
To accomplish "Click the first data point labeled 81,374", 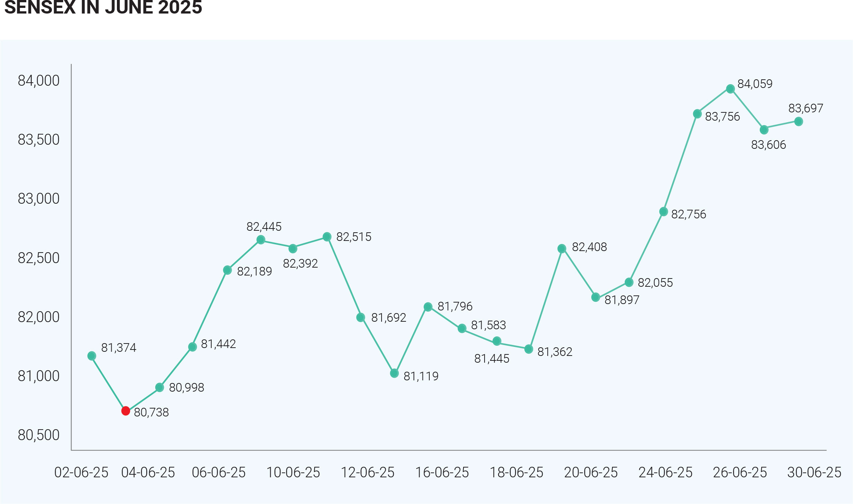I will coord(92,356).
